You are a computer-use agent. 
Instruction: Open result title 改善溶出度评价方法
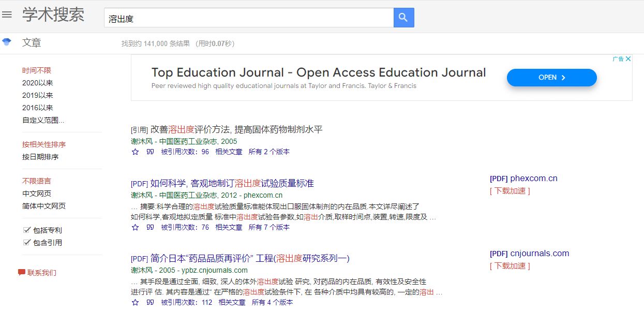coord(236,129)
